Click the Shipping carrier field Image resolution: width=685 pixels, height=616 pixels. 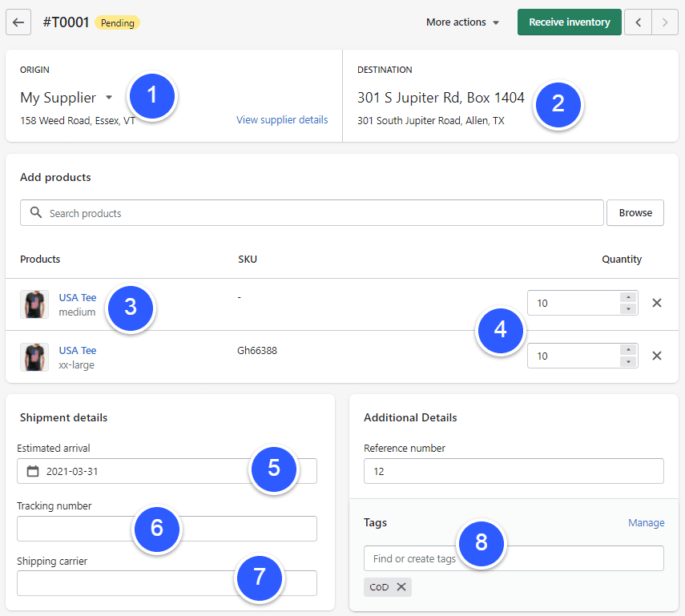[167, 583]
